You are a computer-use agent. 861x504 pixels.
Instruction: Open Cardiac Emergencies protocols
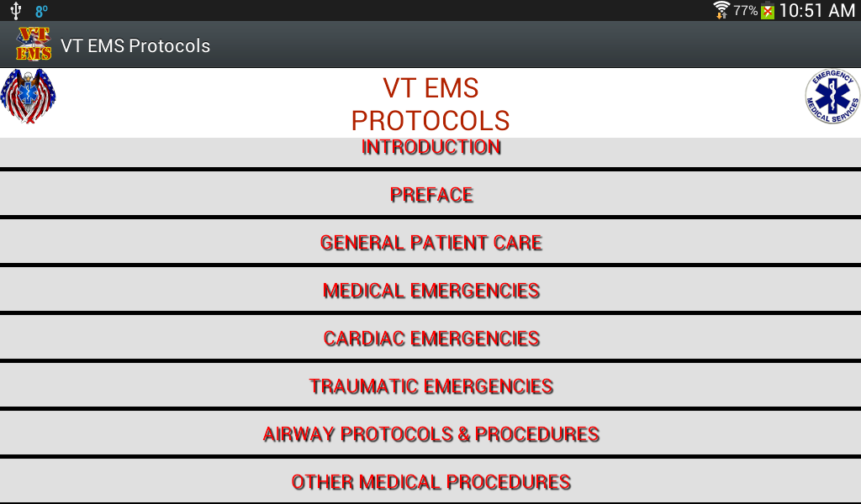(430, 338)
